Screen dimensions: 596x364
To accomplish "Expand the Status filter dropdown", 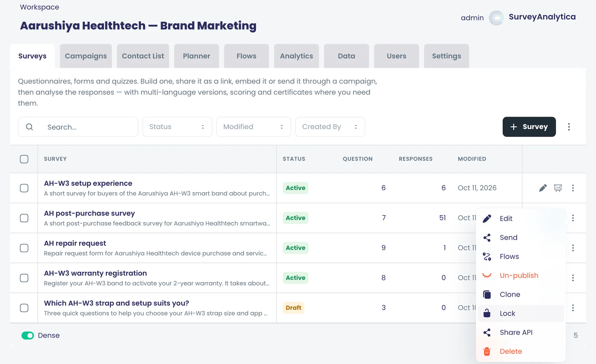I will click(x=177, y=127).
